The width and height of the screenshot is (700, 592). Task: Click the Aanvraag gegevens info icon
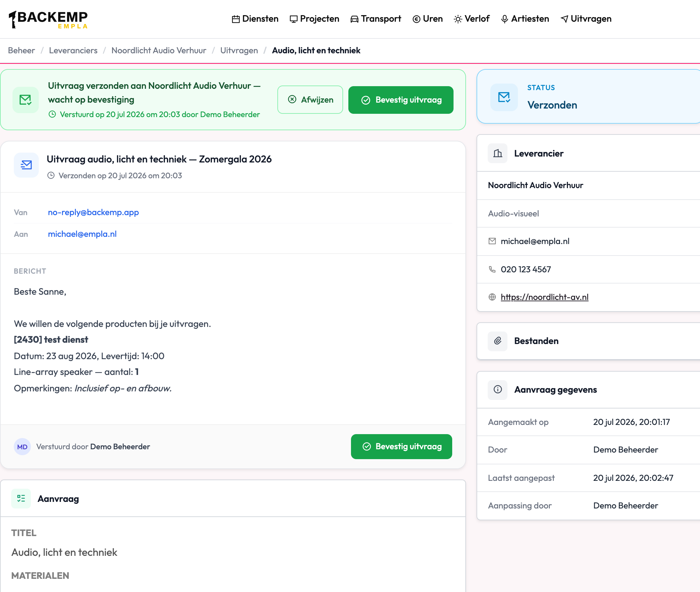coord(498,389)
